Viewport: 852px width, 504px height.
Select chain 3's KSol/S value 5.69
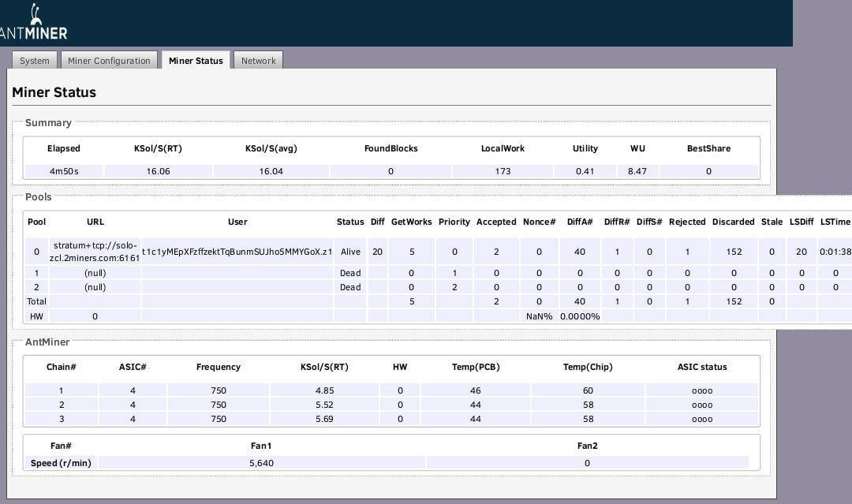[x=324, y=419]
